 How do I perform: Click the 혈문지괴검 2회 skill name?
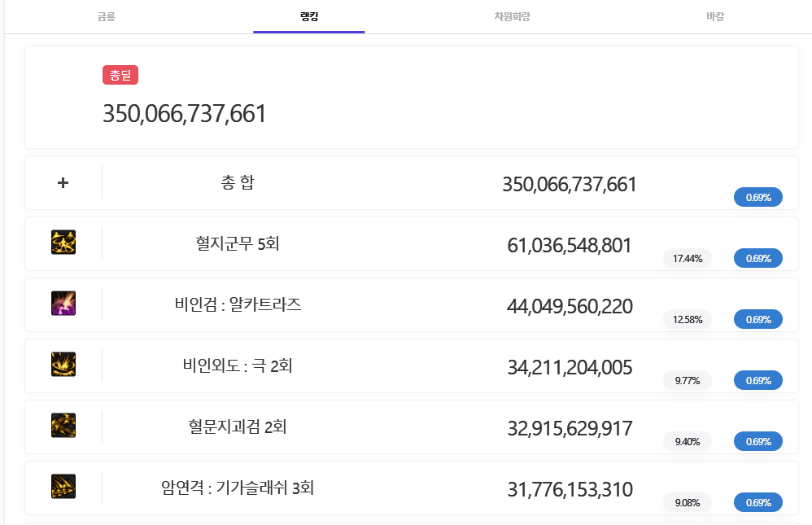pyautogui.click(x=238, y=427)
